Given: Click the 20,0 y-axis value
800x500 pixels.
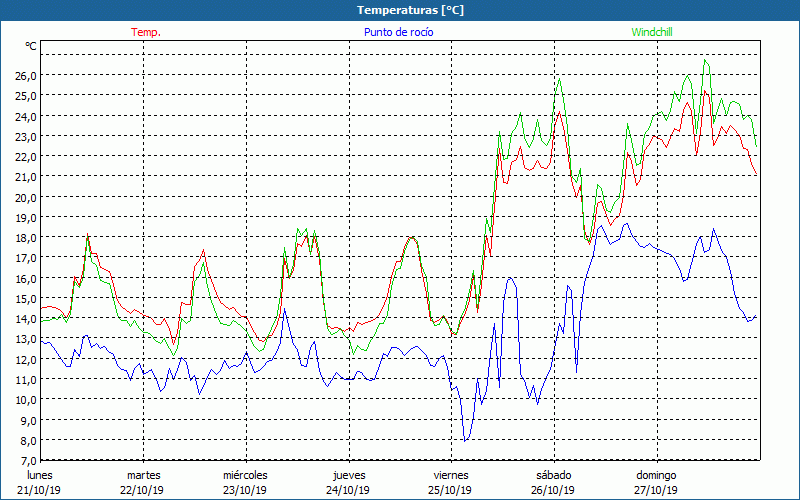Looking at the screenshot, I should point(26,197).
